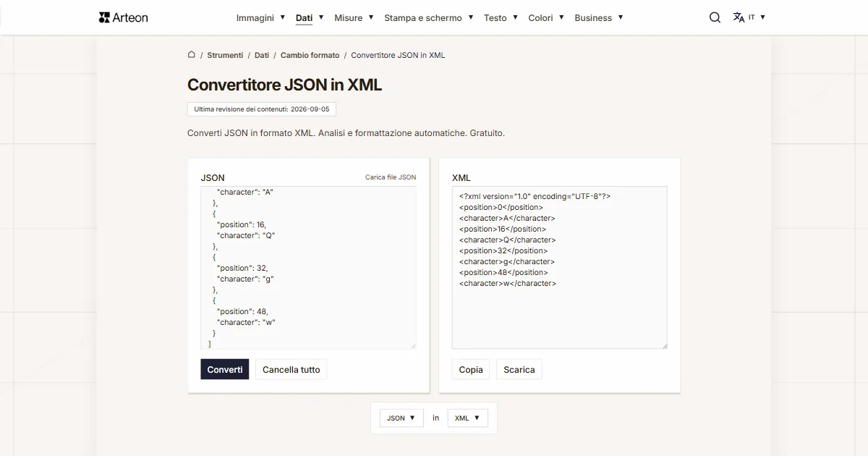
Task: Click the Ultima revisione dei contenuti date badge
Action: 262,109
